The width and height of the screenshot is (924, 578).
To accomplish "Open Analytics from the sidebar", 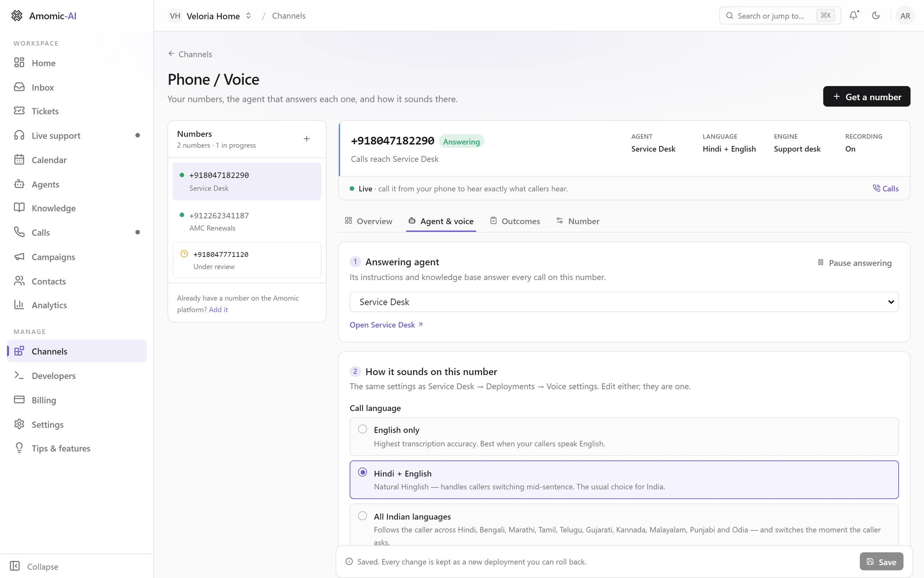I will pos(77,305).
